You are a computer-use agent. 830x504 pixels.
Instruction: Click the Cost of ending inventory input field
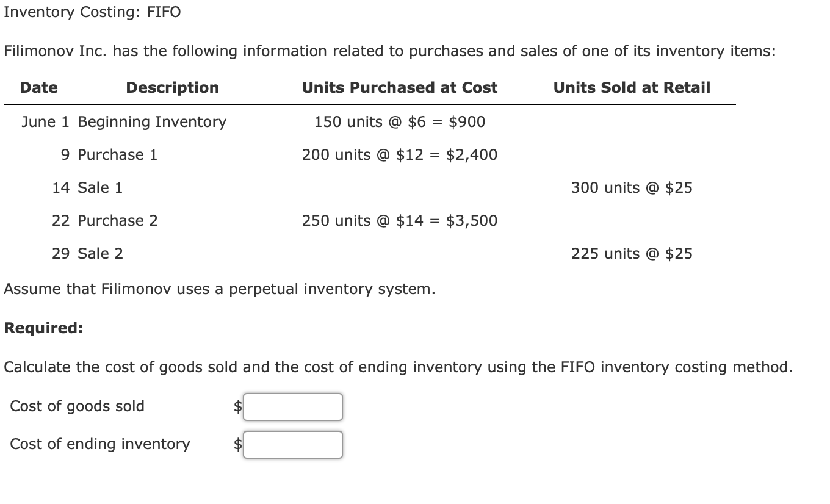(293, 445)
